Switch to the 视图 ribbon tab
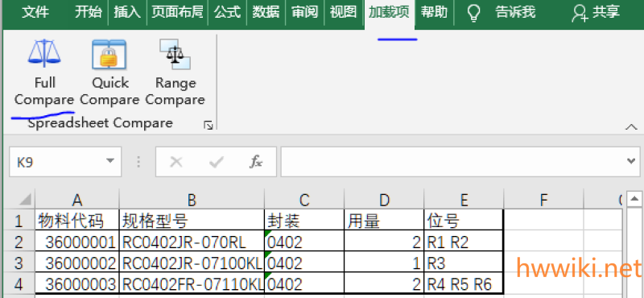644x298 pixels. point(344,12)
